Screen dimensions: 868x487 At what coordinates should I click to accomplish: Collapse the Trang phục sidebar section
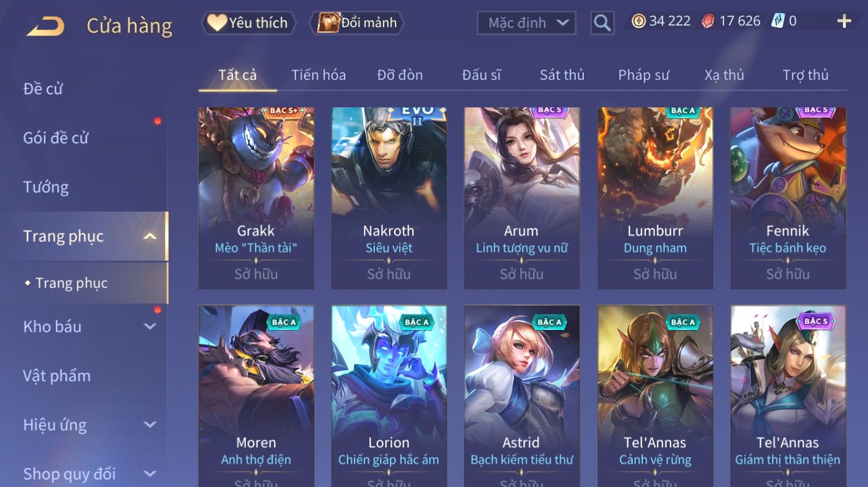(x=150, y=237)
